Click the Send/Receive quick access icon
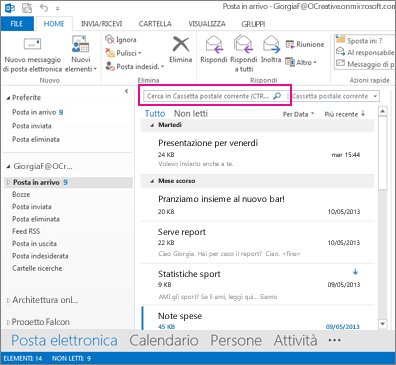 point(27,8)
